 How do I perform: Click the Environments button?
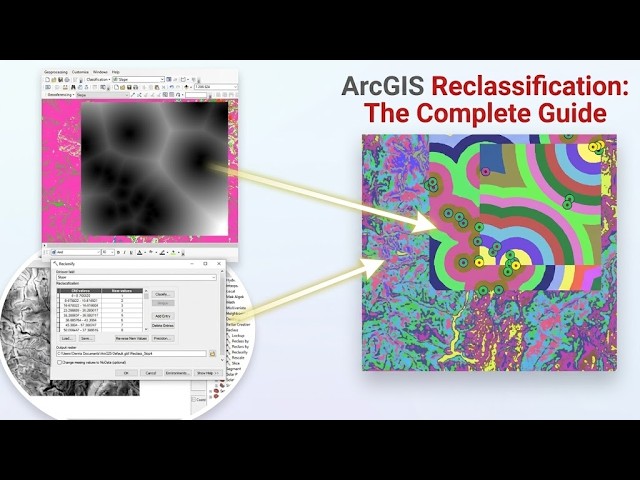178,373
